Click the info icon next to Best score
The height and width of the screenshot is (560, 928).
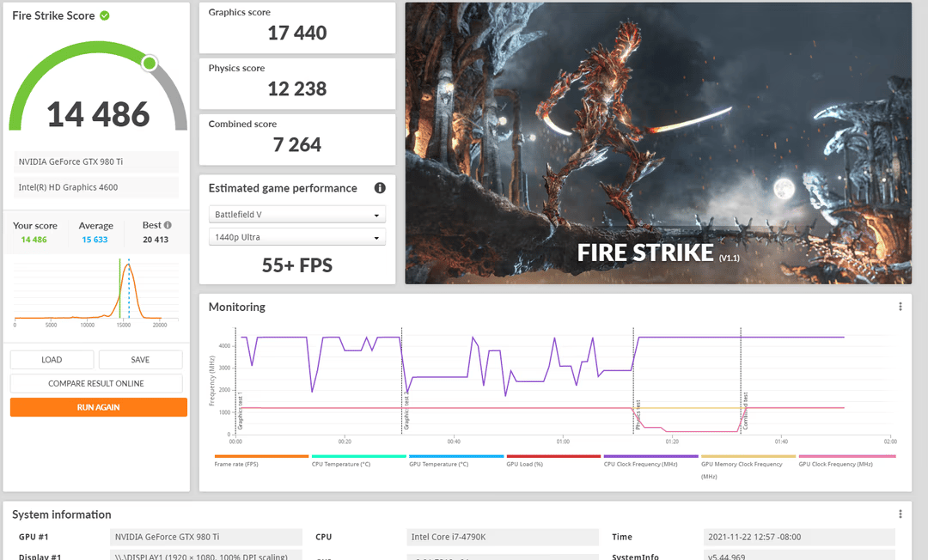(x=168, y=225)
